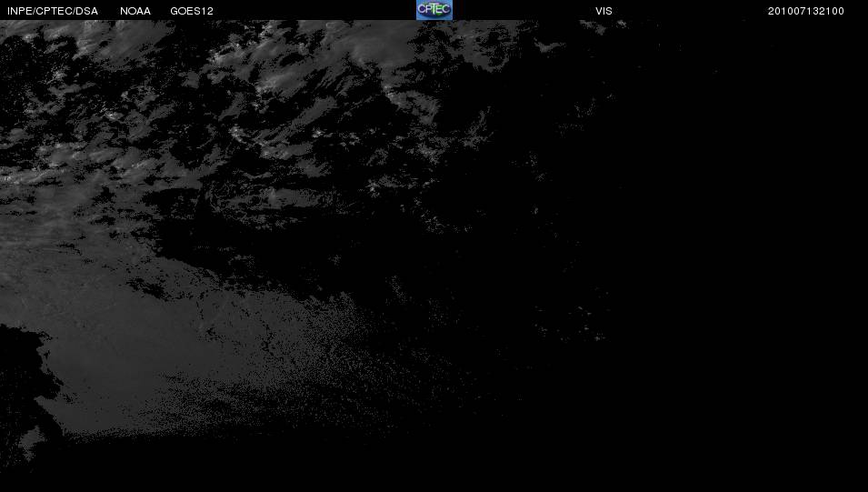Click the CPTEC logo in header
The width and height of the screenshot is (868, 492).
coord(434,10)
